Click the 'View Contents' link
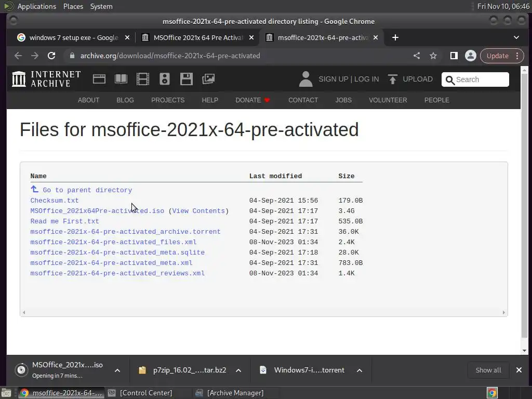The width and height of the screenshot is (532, 399). click(x=198, y=211)
